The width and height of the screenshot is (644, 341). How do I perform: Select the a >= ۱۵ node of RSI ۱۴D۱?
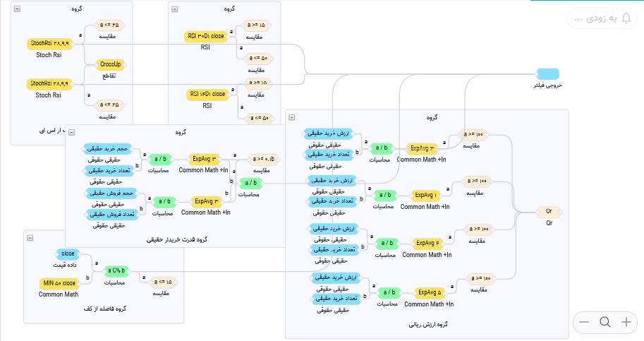pos(258,83)
